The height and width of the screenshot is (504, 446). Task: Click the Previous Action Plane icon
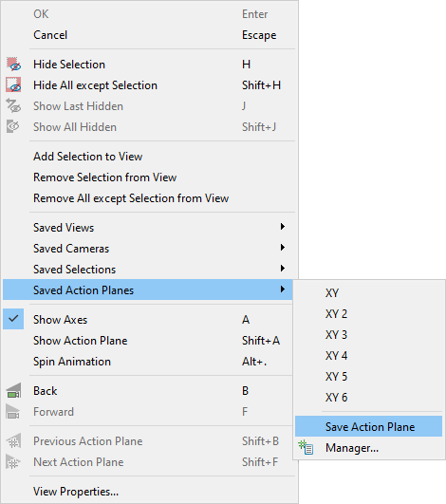(x=13, y=441)
